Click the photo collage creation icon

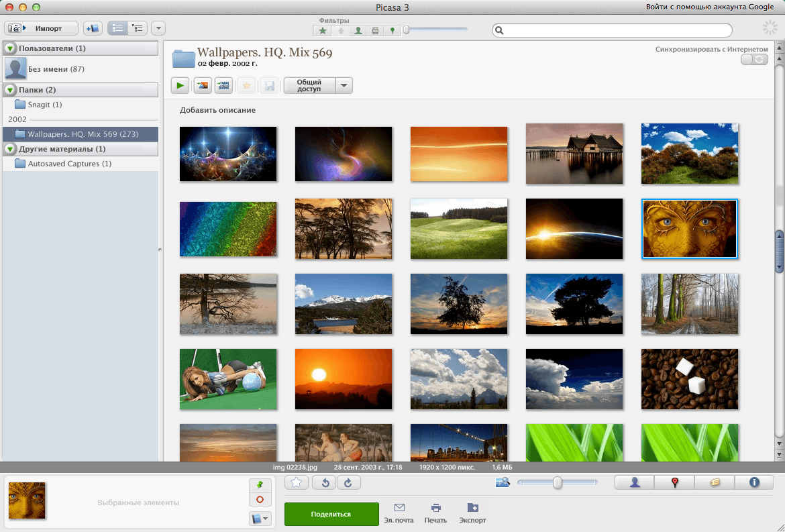(x=203, y=86)
